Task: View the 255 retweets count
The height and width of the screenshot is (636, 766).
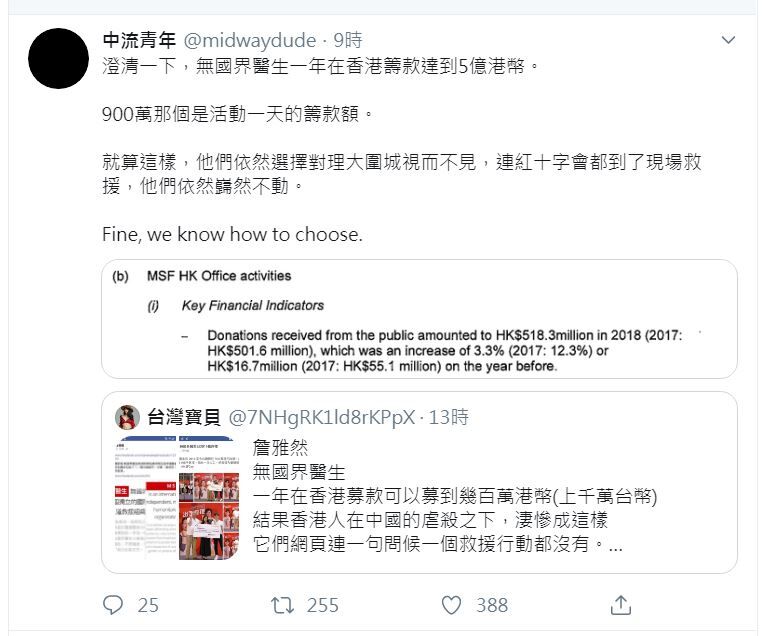Action: [x=322, y=605]
